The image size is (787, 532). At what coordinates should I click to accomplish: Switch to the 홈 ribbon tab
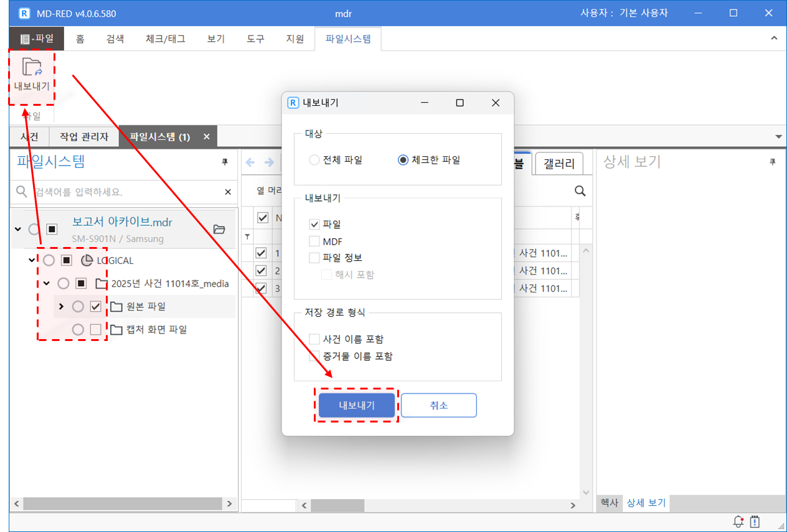(x=80, y=39)
